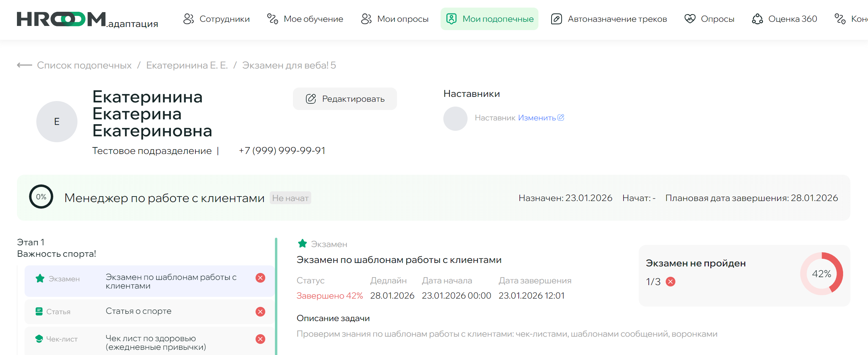Image resolution: width=868 pixels, height=355 pixels.
Task: Click red cross status on Статья о спорте
Action: point(260,312)
